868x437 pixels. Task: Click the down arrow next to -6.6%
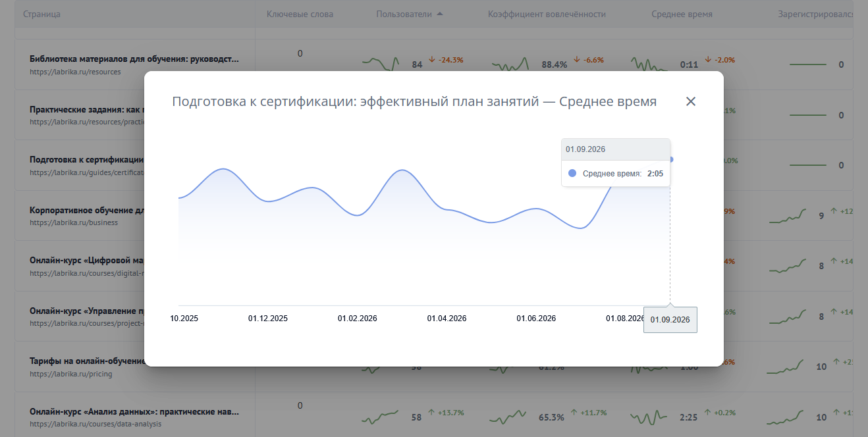coord(577,60)
